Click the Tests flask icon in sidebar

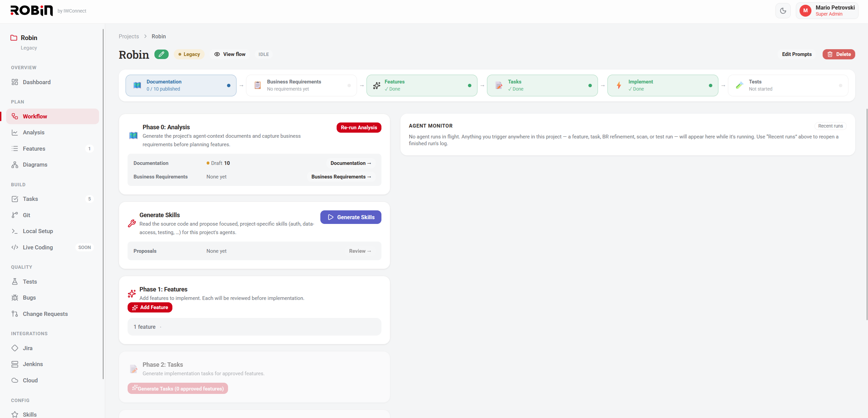(x=15, y=282)
